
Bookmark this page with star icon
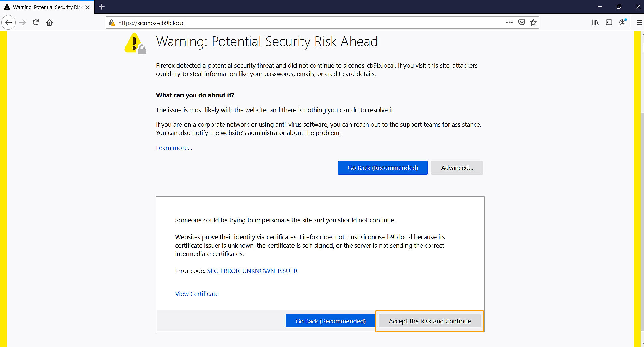[x=533, y=23]
